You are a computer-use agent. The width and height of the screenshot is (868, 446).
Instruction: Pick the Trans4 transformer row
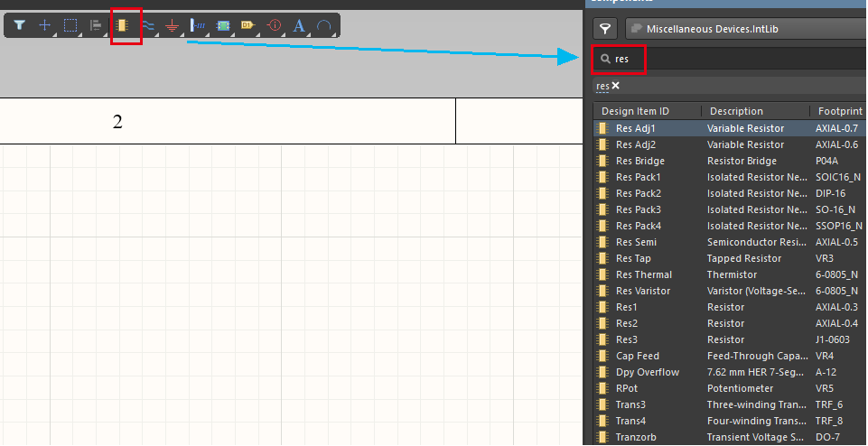[x=731, y=421]
